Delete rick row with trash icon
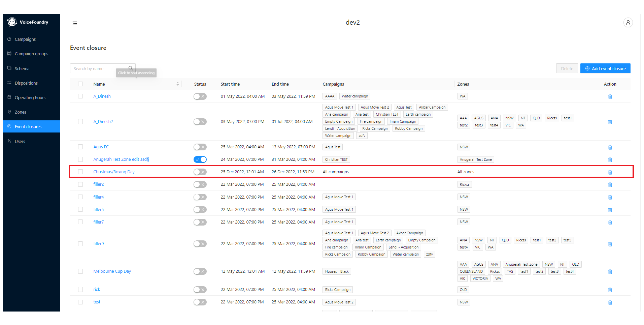This screenshot has height=325, width=644. tap(610, 290)
